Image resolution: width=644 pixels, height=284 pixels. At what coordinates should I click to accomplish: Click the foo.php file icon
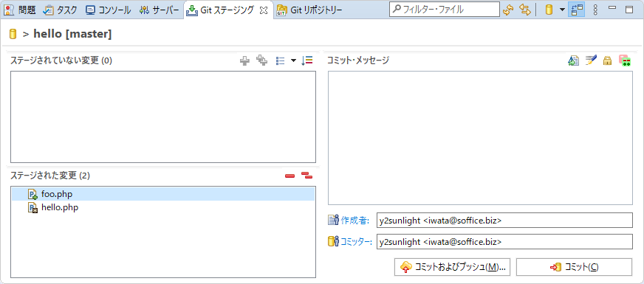pos(32,195)
